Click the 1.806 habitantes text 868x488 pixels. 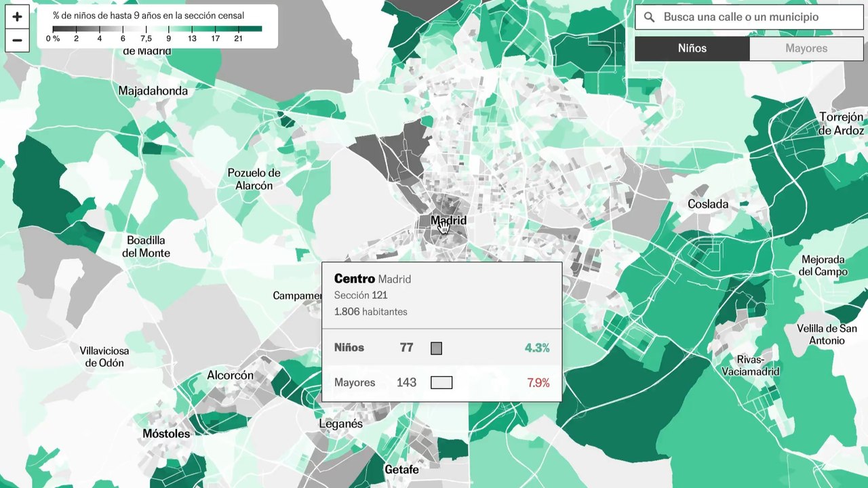point(371,312)
